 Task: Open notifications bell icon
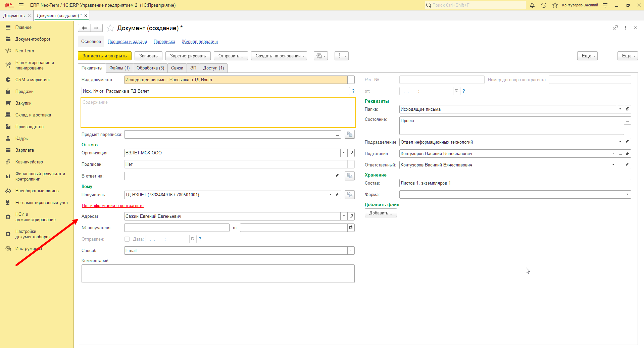[x=532, y=5]
